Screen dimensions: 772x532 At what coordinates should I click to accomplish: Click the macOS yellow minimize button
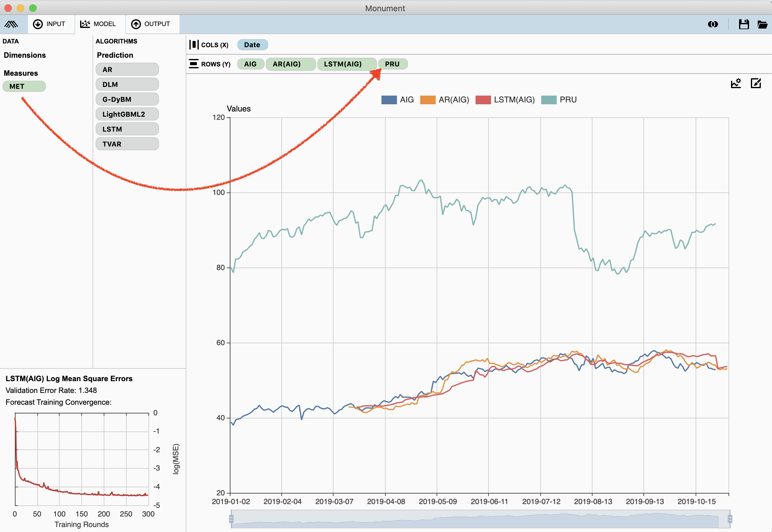(20, 8)
